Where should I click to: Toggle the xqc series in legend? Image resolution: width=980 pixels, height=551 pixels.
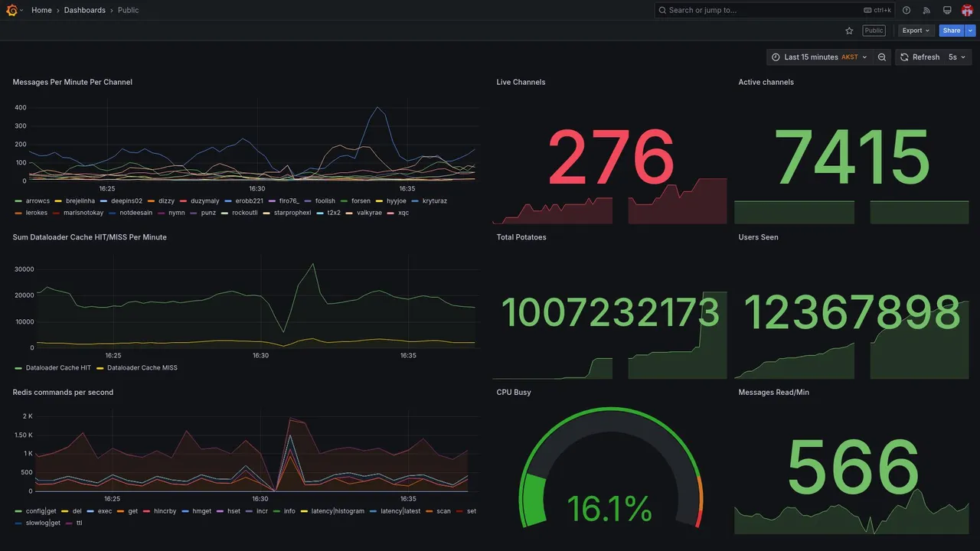point(398,213)
